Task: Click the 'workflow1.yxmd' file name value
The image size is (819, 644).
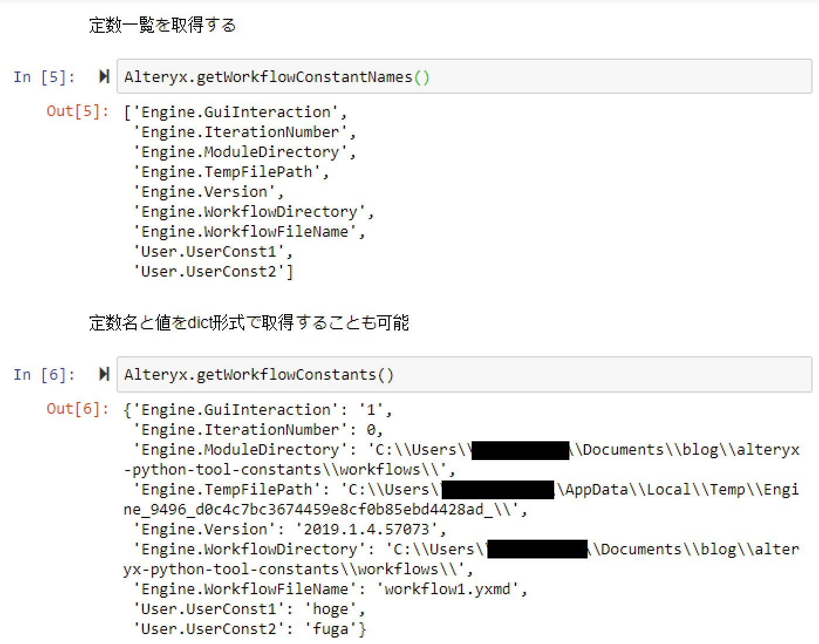Action: click(x=447, y=590)
